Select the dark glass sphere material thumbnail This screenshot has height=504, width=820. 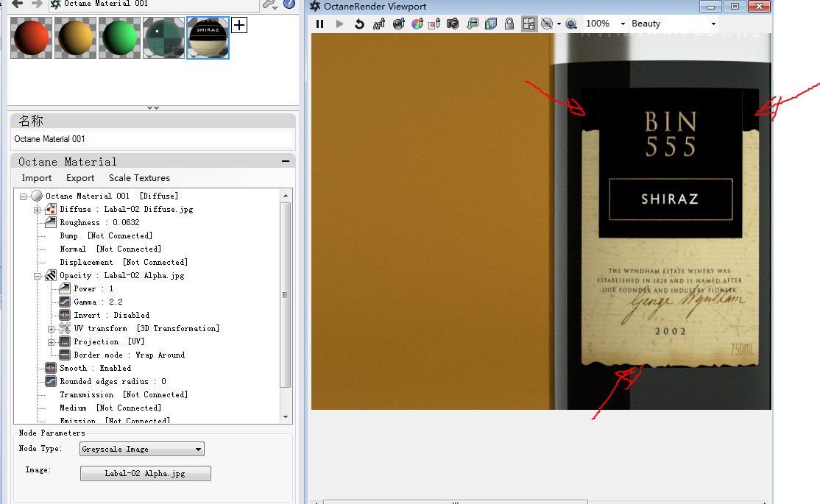163,38
